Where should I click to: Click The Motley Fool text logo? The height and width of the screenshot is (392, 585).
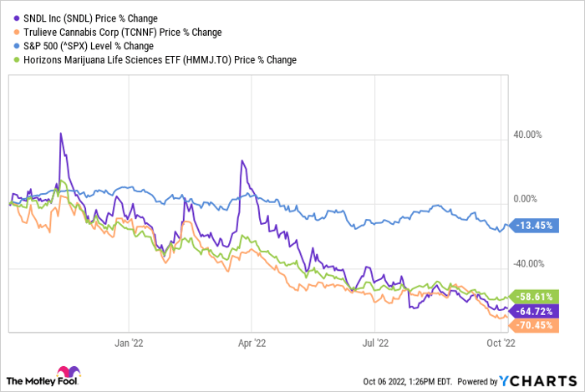pos(28,380)
